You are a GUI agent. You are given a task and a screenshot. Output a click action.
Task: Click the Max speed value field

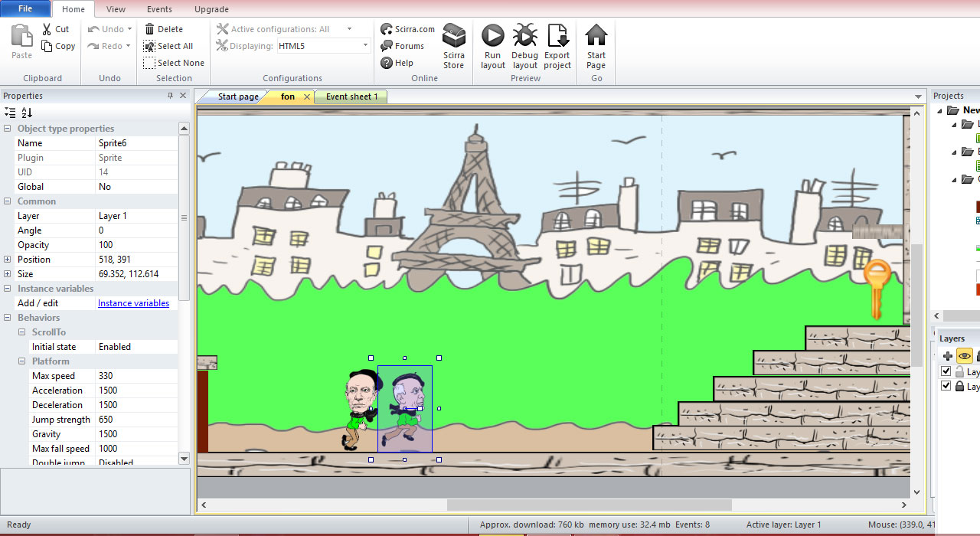pos(136,376)
